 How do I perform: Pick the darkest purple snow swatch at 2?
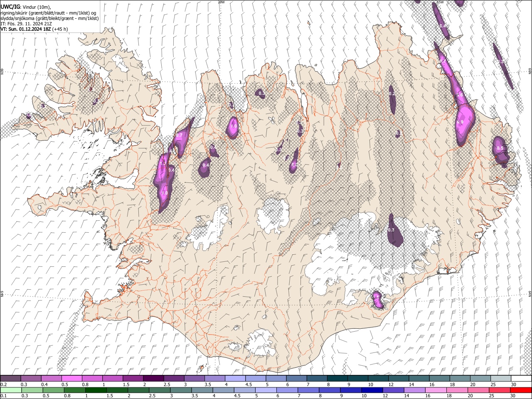[153, 379]
